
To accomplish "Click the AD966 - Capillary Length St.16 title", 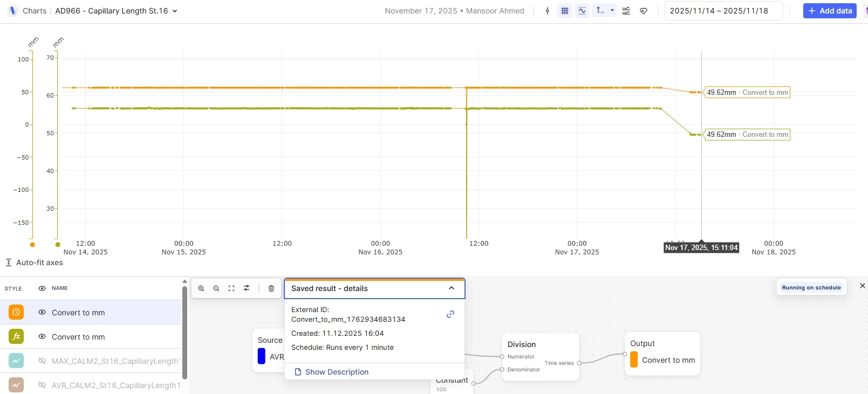I will coord(112,11).
